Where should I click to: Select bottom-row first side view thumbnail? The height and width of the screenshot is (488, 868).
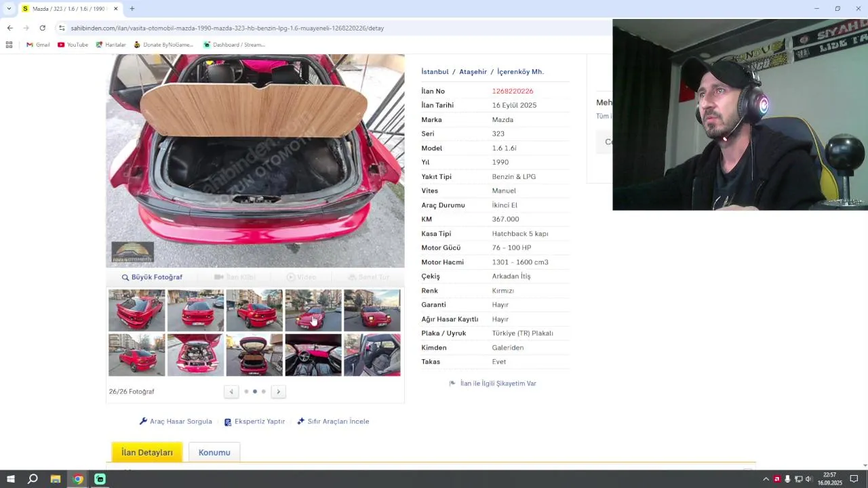click(x=136, y=354)
